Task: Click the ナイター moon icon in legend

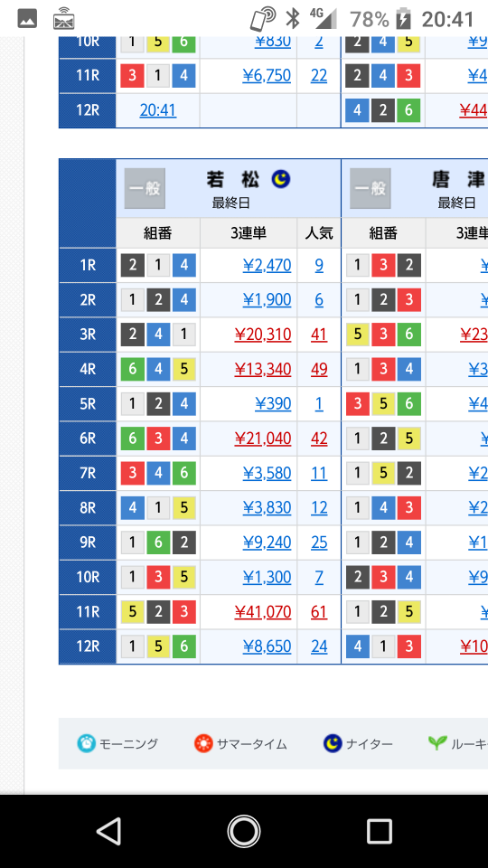Action: click(x=333, y=743)
